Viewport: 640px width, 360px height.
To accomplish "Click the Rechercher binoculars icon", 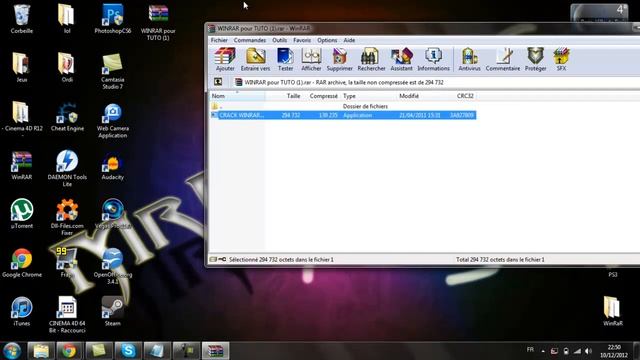I will (x=371, y=60).
